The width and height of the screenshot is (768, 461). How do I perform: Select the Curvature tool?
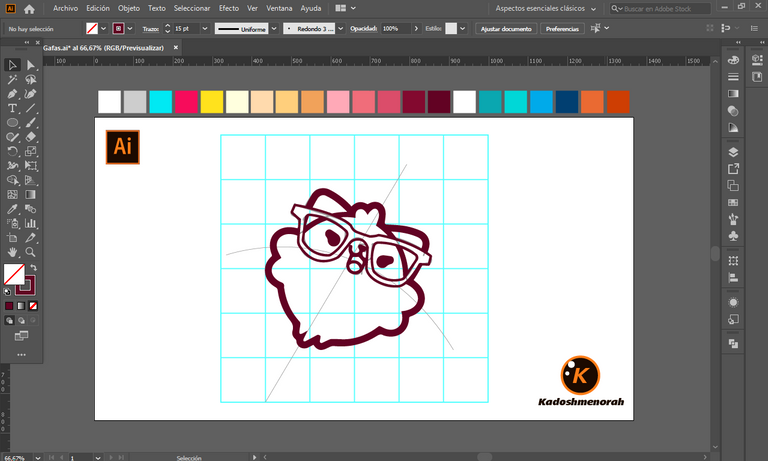30,94
